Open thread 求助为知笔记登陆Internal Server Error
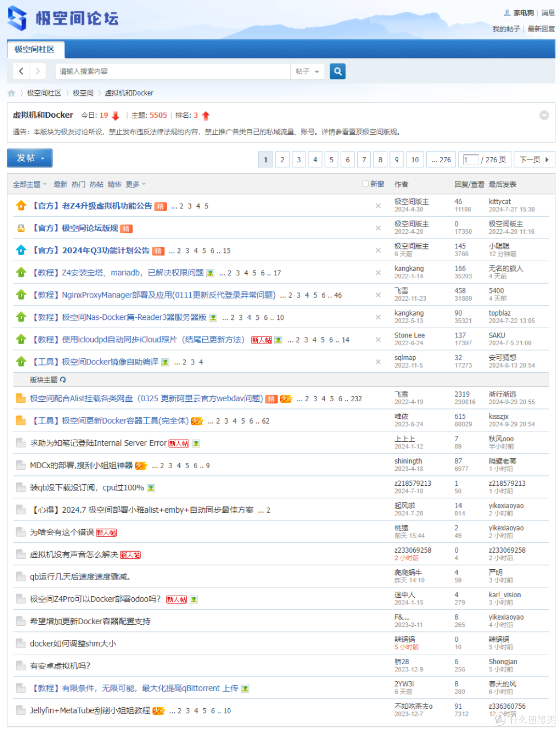 point(98,443)
